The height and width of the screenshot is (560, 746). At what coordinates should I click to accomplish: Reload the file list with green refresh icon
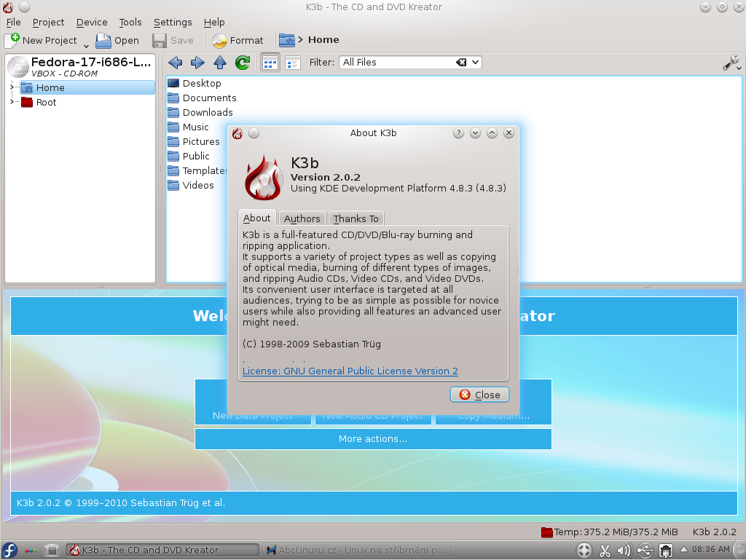(243, 63)
